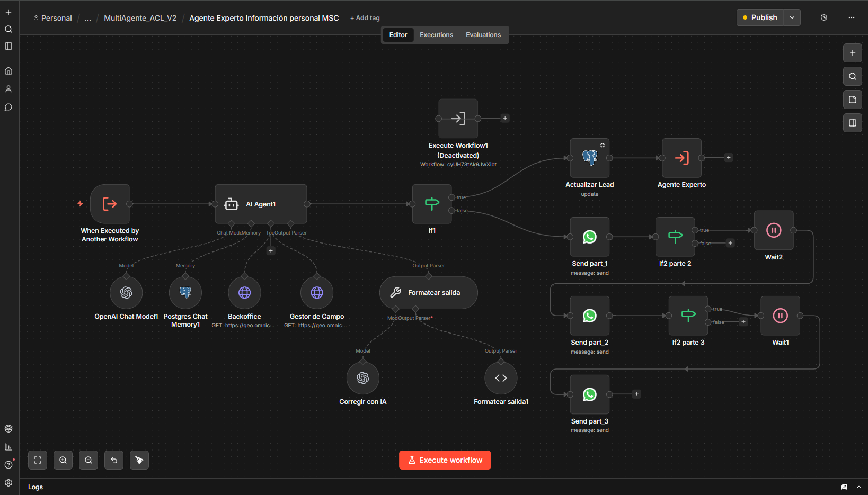Reset canvas zoom level
The width and height of the screenshot is (868, 495).
click(114, 460)
